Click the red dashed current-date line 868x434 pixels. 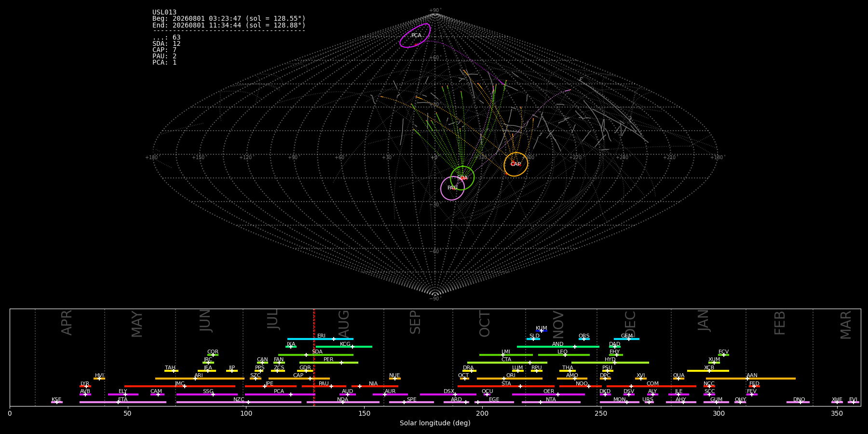[314, 357]
